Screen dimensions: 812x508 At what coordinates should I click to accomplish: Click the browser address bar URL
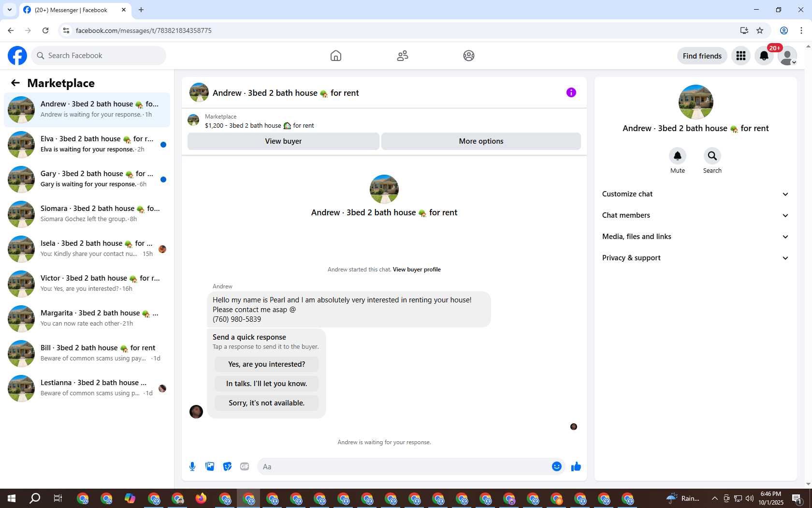(x=144, y=30)
